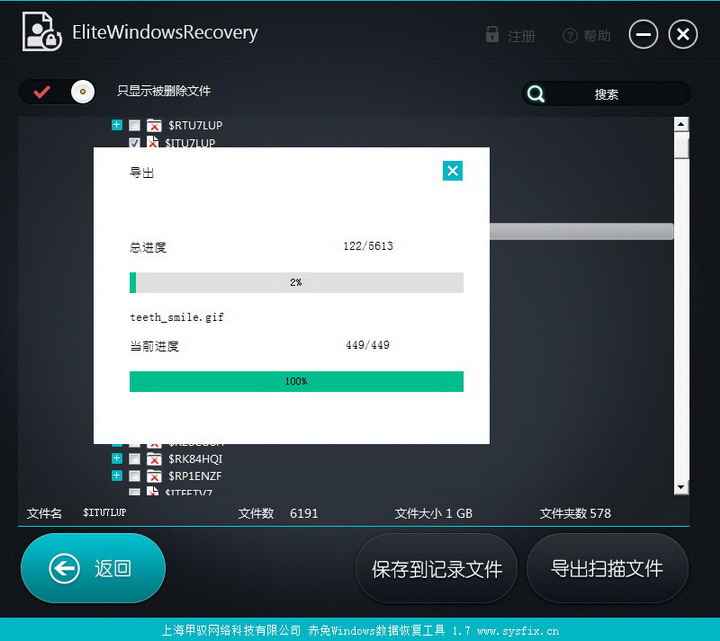The width and height of the screenshot is (720, 641).
Task: Uncheck the $ITU7LUP checkbox
Action: [x=135, y=143]
